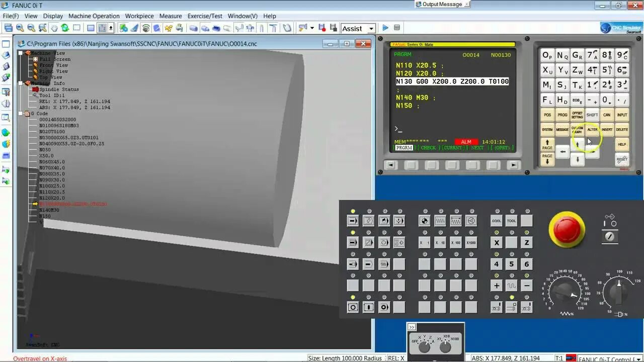
Task: Click the dashed rectangle window-zoom icon
Action: pos(76,28)
